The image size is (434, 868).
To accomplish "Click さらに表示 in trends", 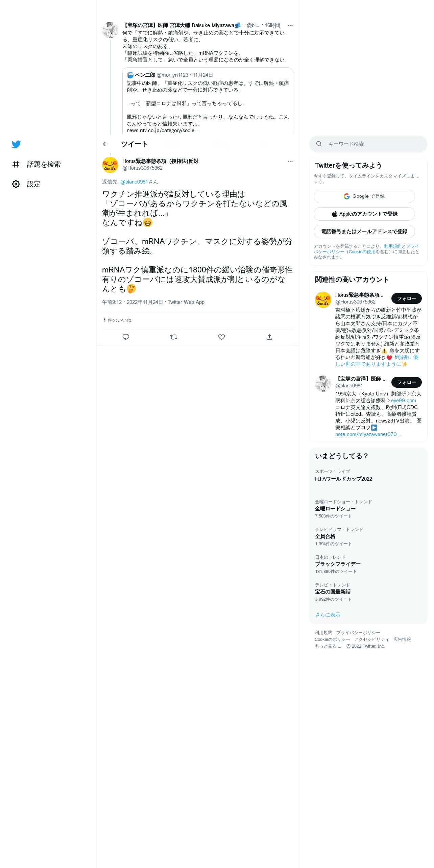I will point(328,615).
